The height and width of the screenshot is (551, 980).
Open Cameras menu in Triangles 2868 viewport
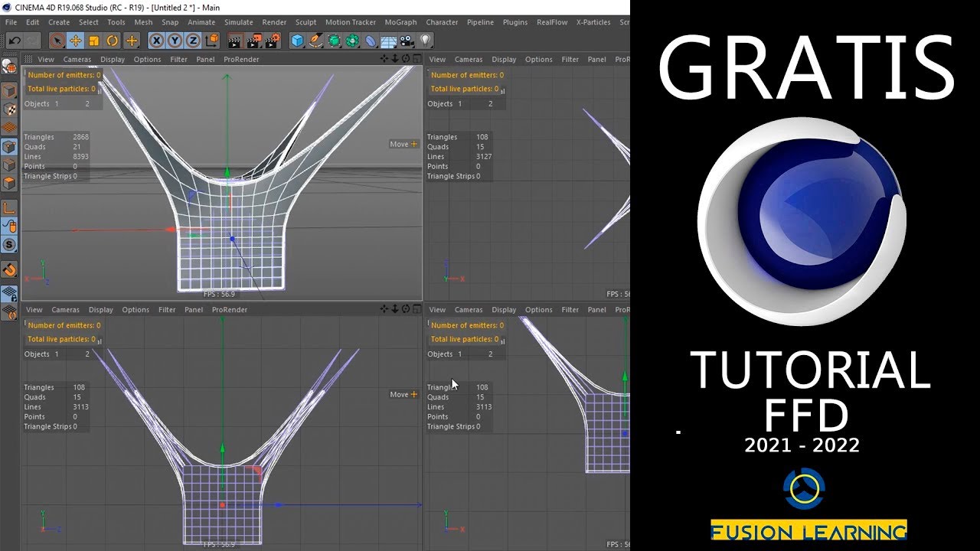tap(77, 59)
